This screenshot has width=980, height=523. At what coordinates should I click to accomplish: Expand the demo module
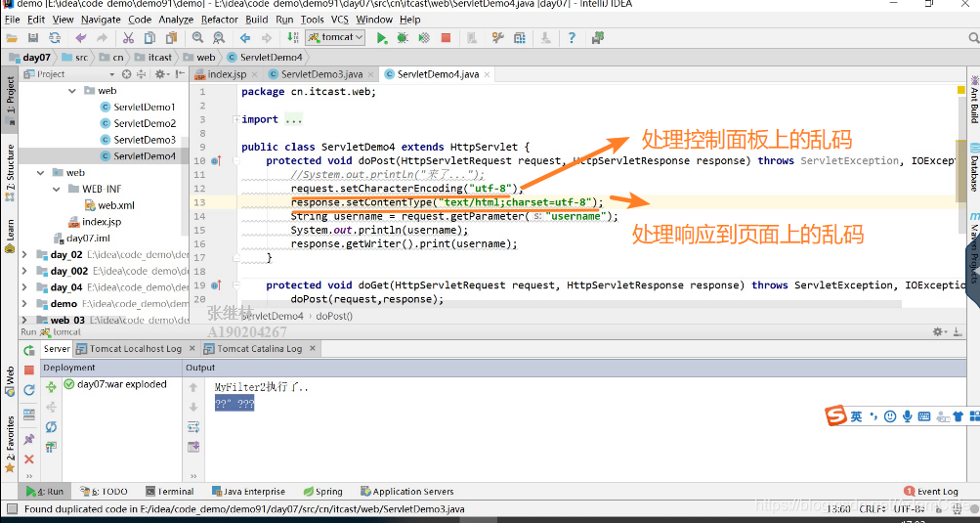[24, 303]
